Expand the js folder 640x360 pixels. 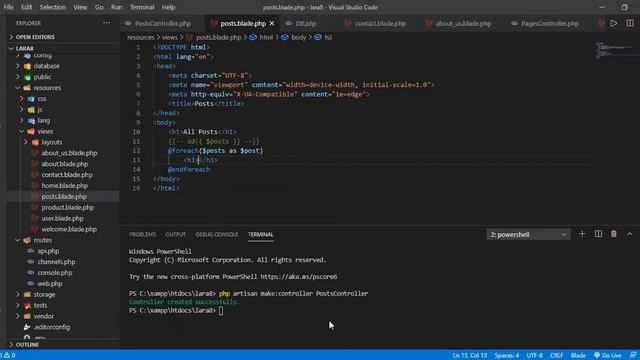(40, 109)
